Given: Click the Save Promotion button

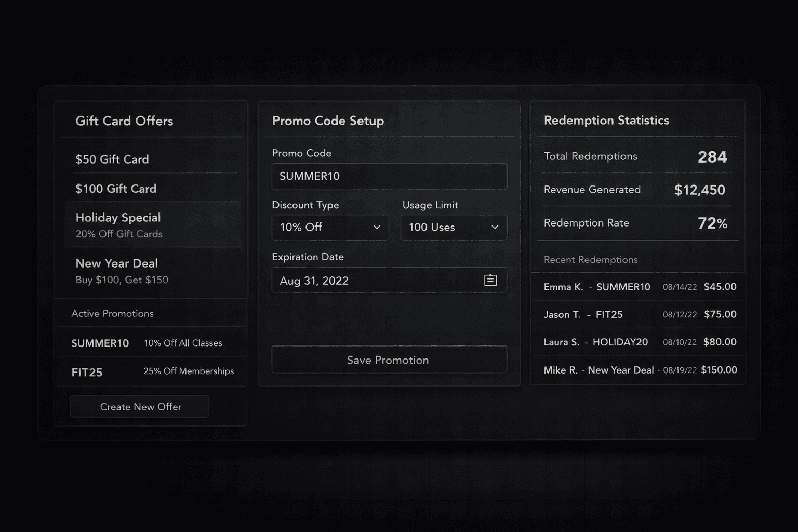Looking at the screenshot, I should point(389,360).
